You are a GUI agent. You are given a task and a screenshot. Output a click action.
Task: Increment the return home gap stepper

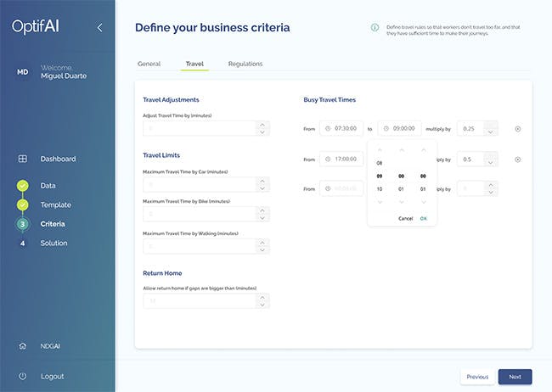tap(262, 297)
